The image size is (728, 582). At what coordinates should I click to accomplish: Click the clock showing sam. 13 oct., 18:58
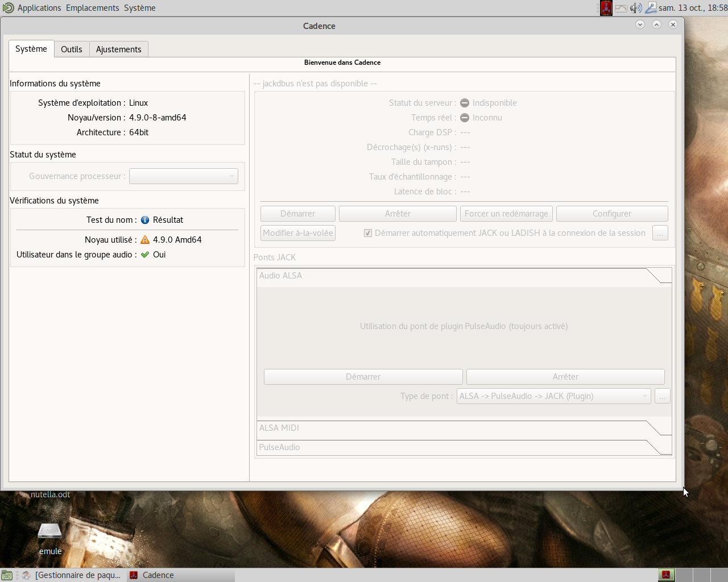(x=693, y=8)
